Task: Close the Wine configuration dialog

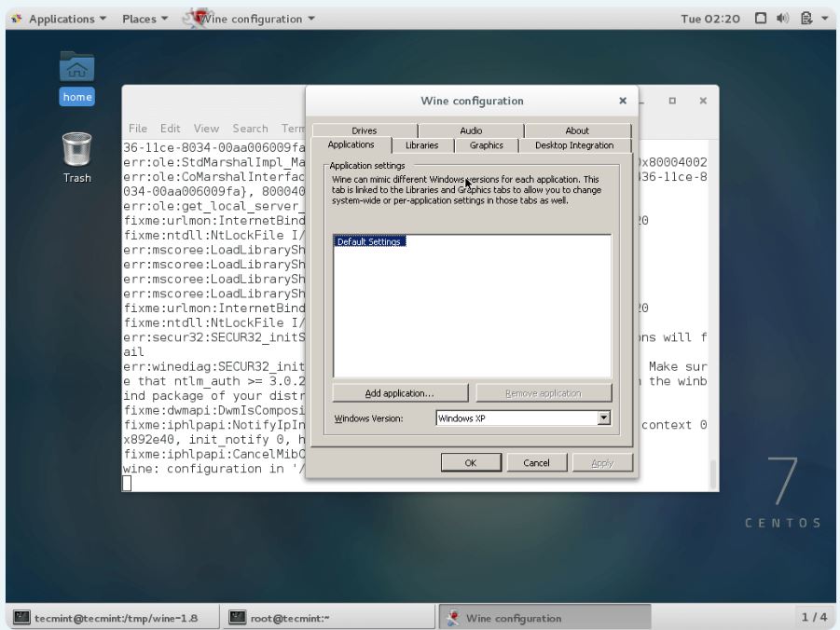Action: click(623, 101)
